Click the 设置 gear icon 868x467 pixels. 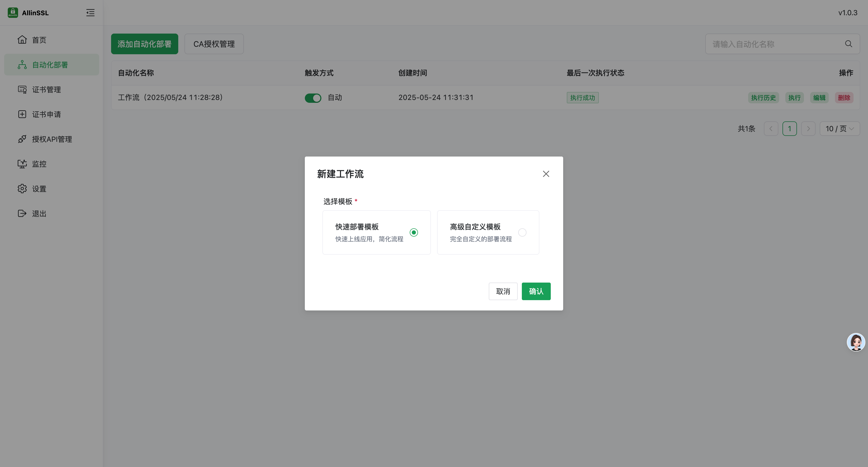click(22, 189)
